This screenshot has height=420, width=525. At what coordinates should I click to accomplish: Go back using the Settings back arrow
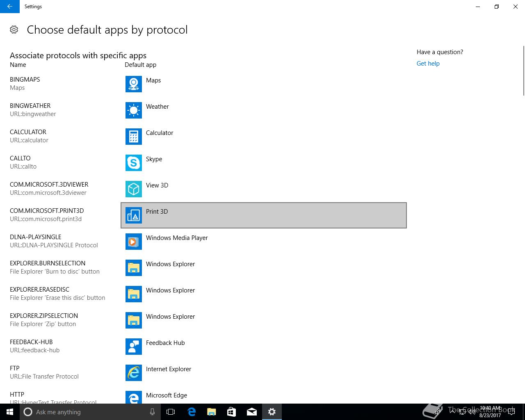coord(10,7)
